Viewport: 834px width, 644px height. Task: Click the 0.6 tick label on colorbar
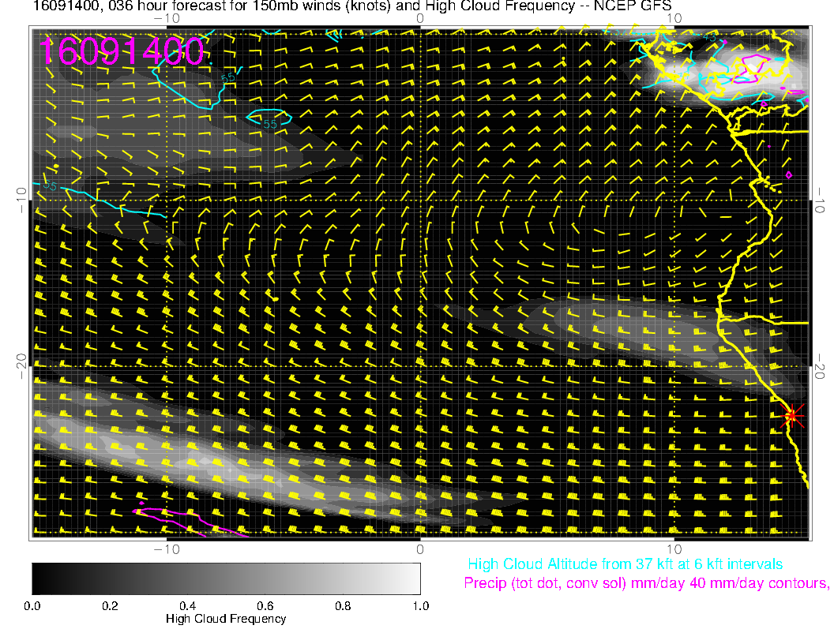pyautogui.click(x=265, y=606)
